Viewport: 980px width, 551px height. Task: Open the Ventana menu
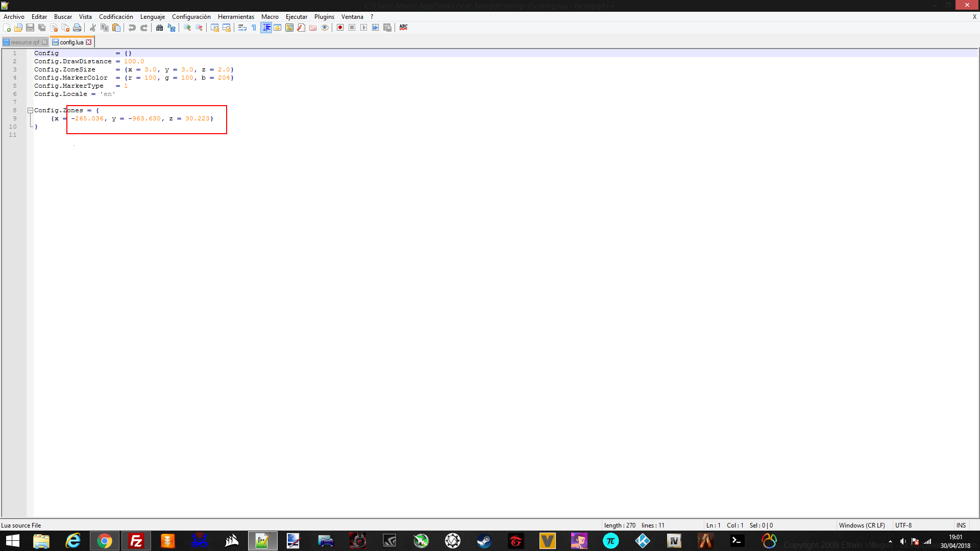click(x=352, y=17)
